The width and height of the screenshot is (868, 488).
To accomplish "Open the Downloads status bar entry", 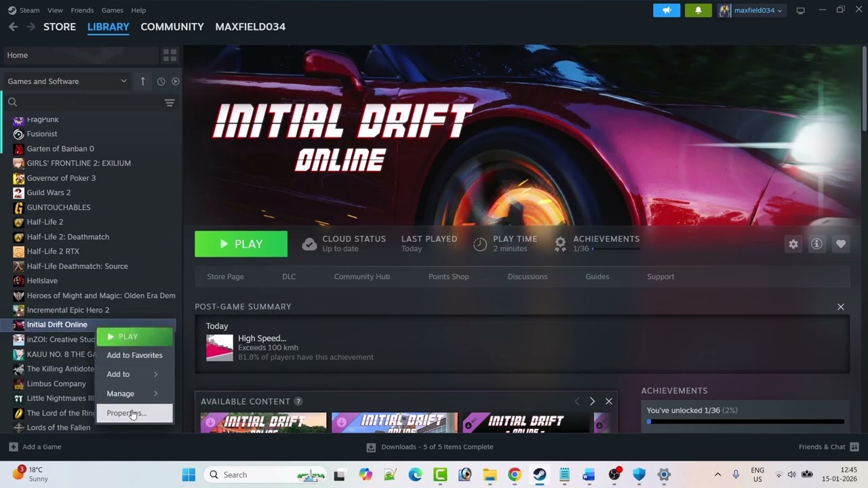I will pyautogui.click(x=430, y=447).
